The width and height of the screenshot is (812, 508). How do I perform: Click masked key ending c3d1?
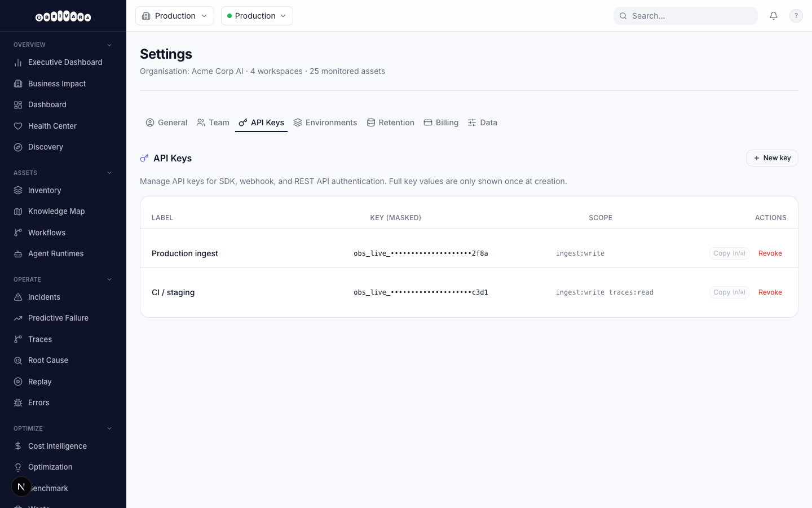[x=421, y=292]
